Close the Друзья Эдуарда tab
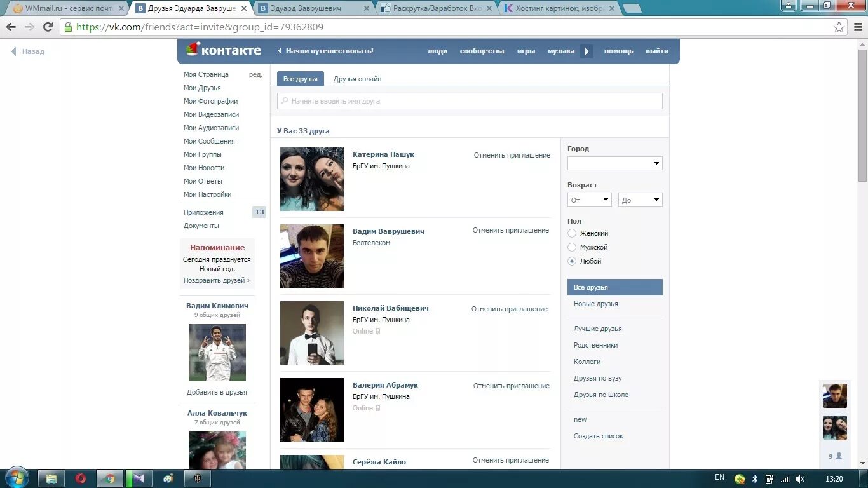Viewport: 868px width, 488px height. tap(244, 9)
